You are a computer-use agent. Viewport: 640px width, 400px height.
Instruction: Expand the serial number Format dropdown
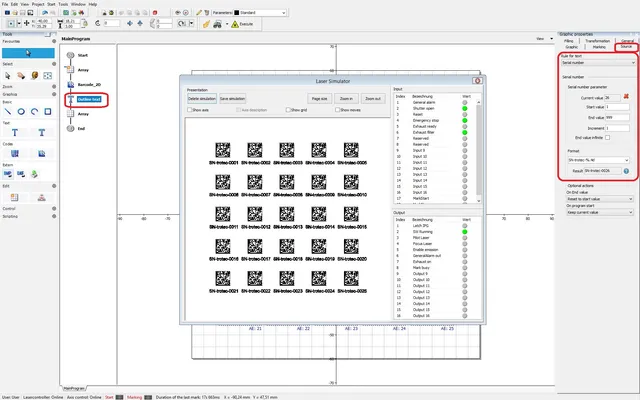(x=597, y=159)
